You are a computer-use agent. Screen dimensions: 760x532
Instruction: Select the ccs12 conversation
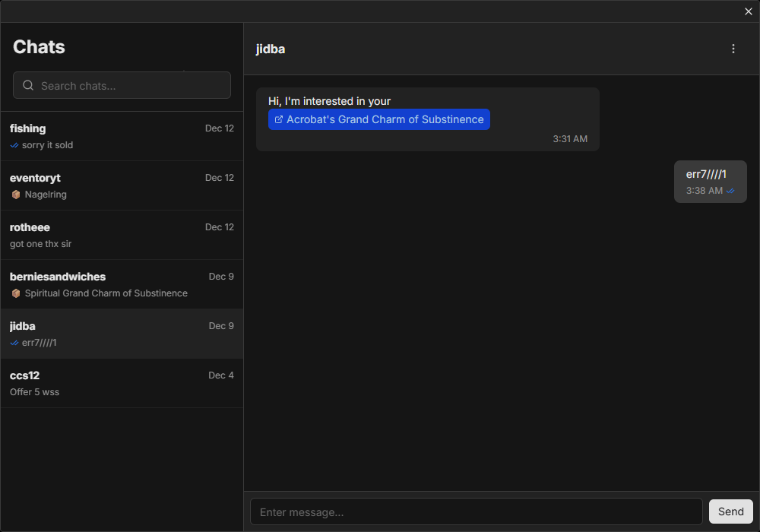pos(122,383)
